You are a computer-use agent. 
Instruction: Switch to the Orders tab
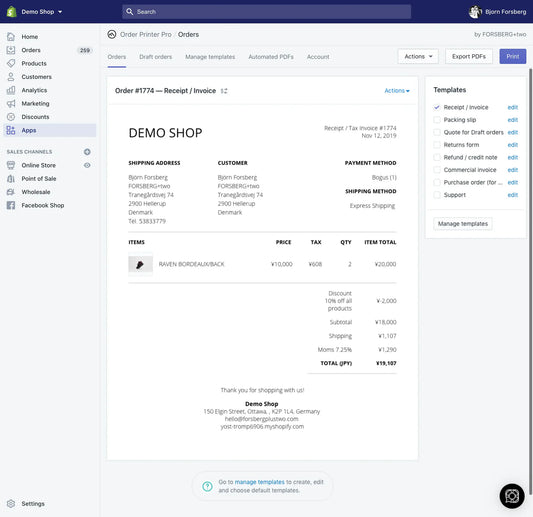tap(117, 57)
